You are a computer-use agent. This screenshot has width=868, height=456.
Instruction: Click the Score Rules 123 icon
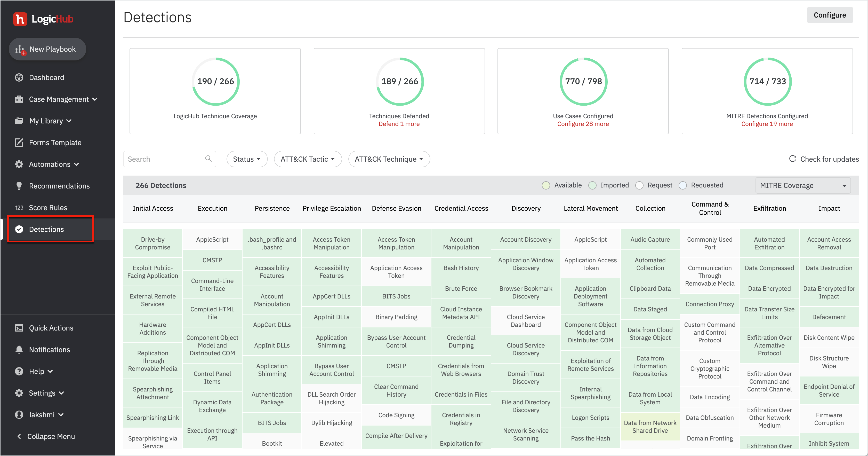[x=19, y=208]
